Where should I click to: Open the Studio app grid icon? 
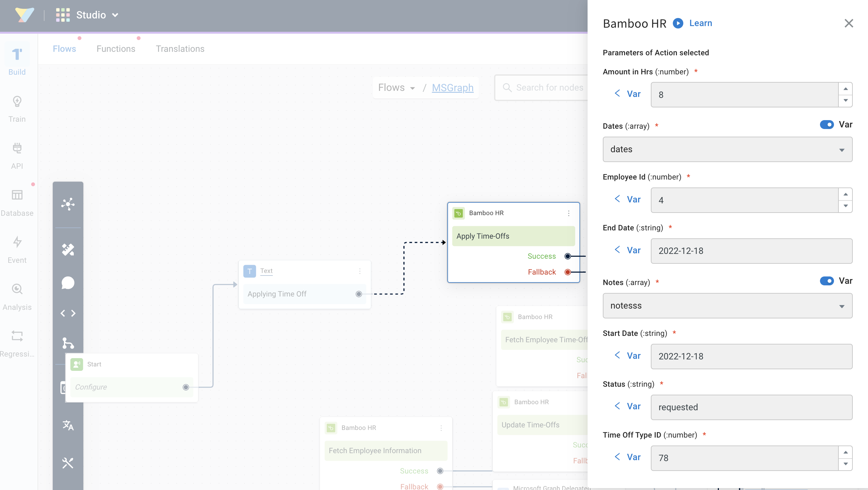[63, 15]
